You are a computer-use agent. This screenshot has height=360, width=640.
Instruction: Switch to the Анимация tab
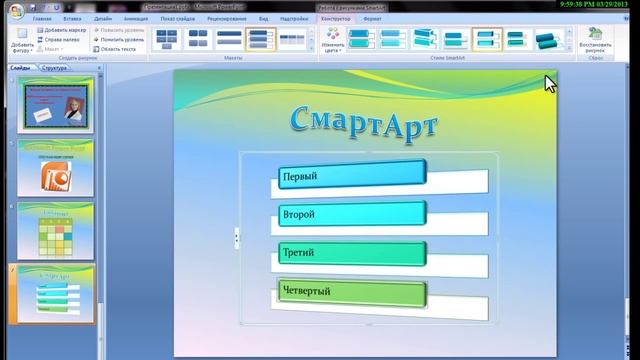point(136,19)
